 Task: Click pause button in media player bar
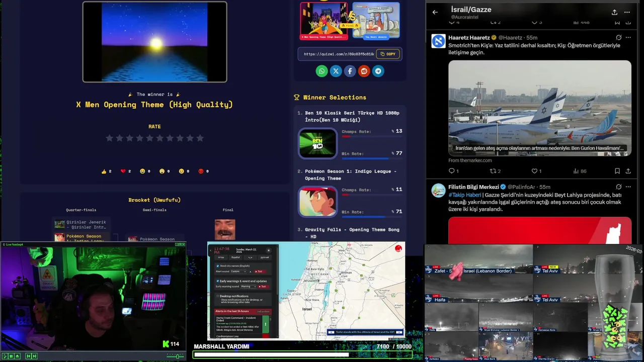(11, 356)
